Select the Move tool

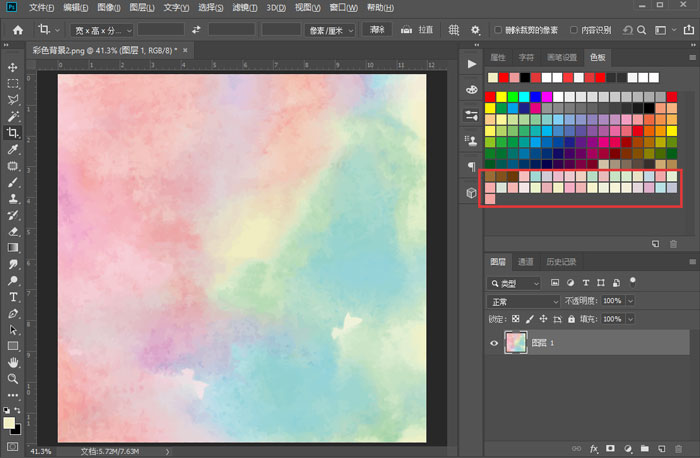[12, 67]
